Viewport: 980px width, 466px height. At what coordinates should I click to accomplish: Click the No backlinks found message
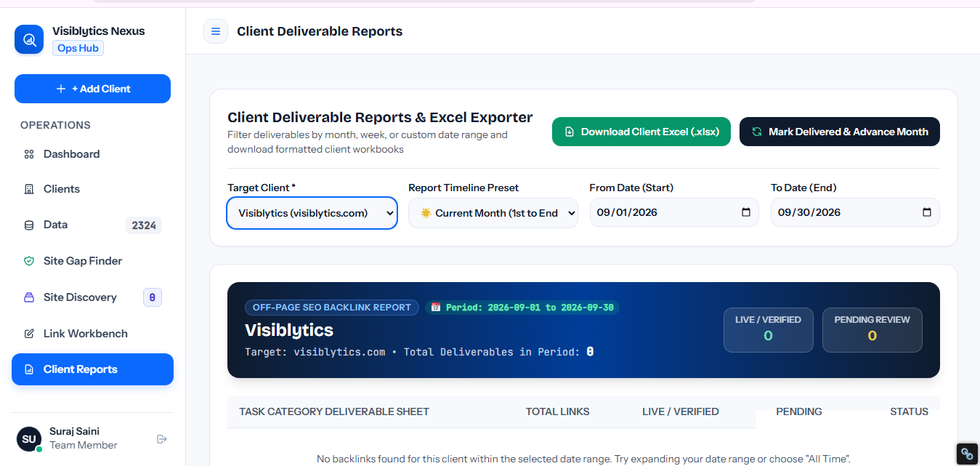583,459
